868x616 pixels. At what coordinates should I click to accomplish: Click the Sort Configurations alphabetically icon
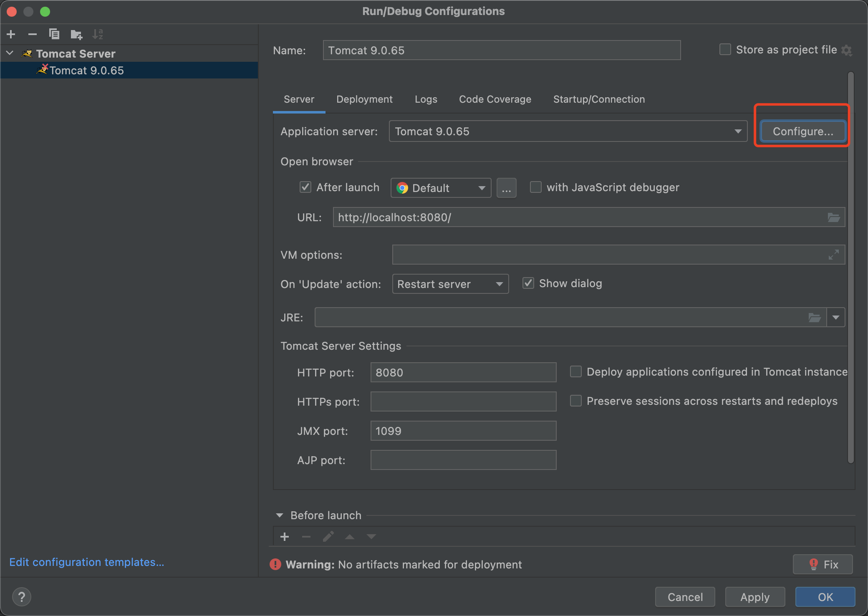[x=98, y=34]
